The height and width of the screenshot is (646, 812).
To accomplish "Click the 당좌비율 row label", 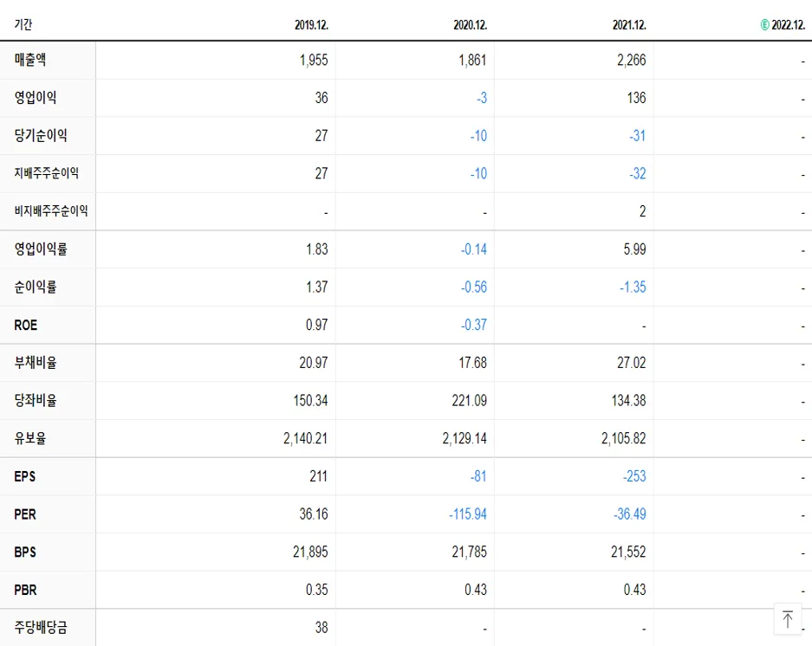I will click(x=36, y=400).
